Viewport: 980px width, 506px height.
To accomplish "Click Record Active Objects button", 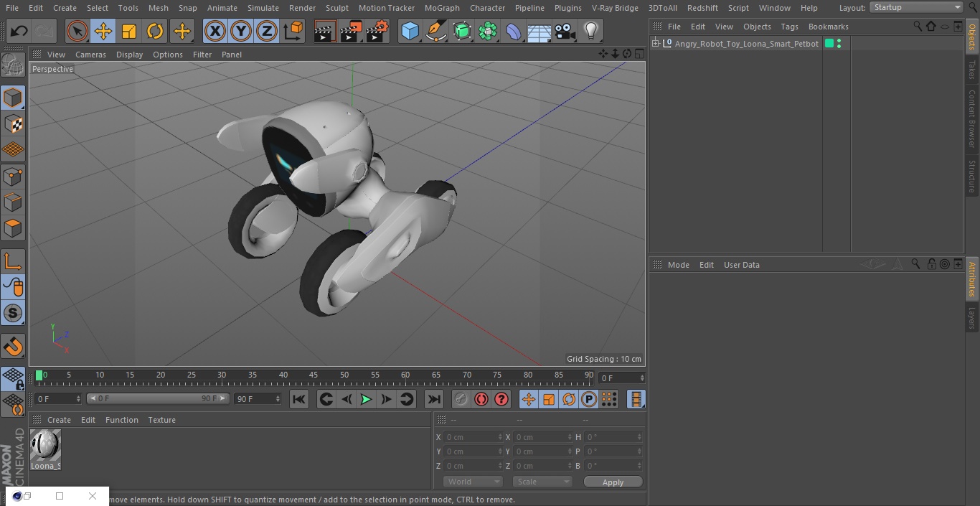I will (461, 399).
